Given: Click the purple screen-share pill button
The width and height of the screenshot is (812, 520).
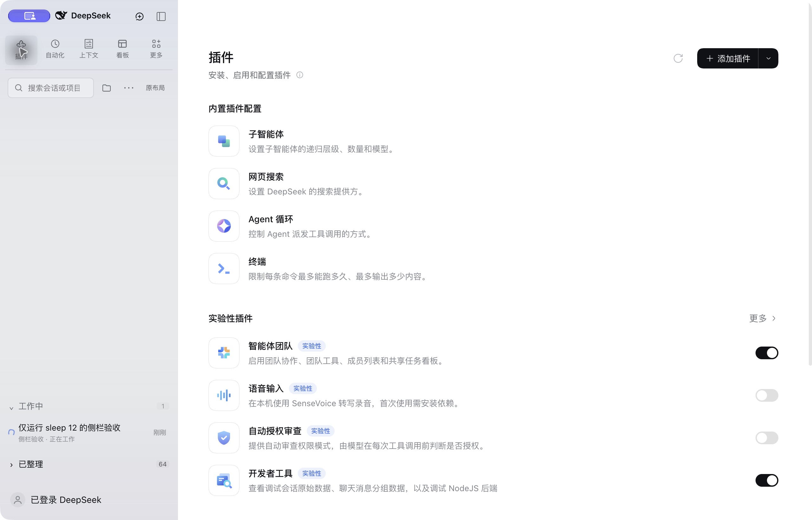Looking at the screenshot, I should tap(29, 16).
